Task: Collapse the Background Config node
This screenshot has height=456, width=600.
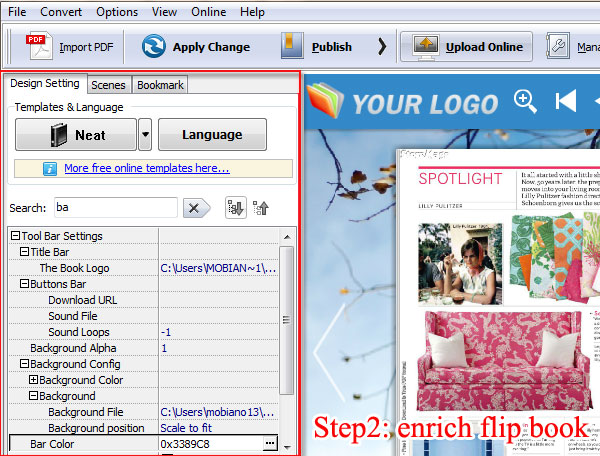Action: coord(24,364)
